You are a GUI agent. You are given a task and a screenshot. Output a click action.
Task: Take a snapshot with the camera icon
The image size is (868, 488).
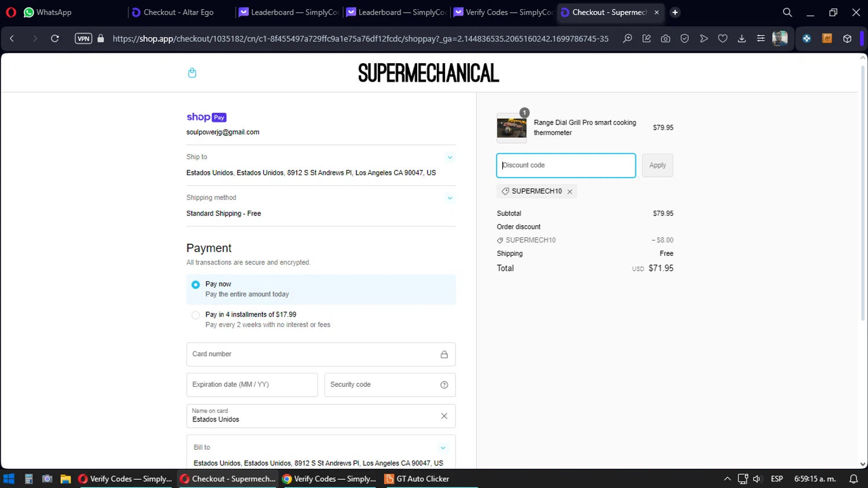click(x=665, y=39)
